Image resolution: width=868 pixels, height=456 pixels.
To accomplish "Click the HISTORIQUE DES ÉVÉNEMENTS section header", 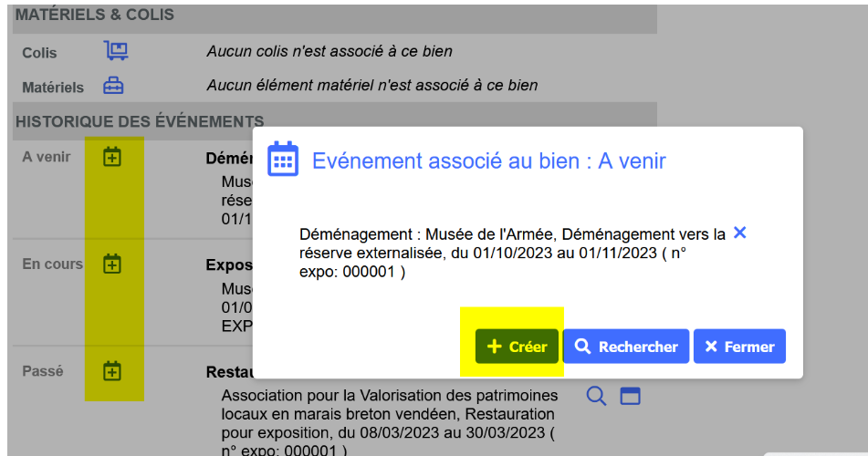I will 140,120.
